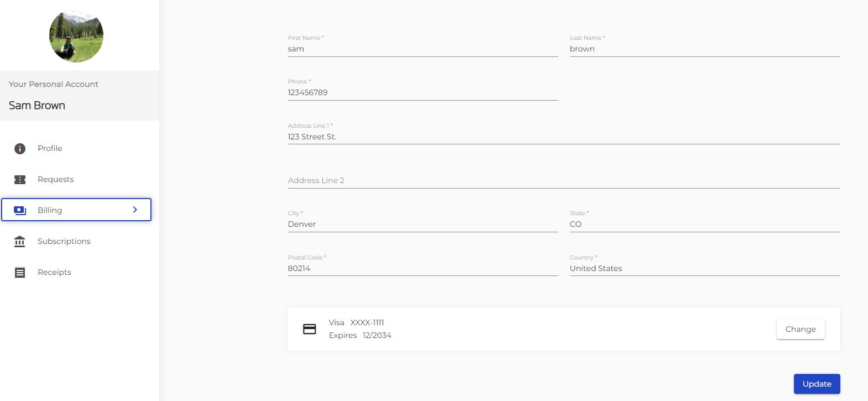Go to the Requests section
868x401 pixels.
click(x=55, y=179)
